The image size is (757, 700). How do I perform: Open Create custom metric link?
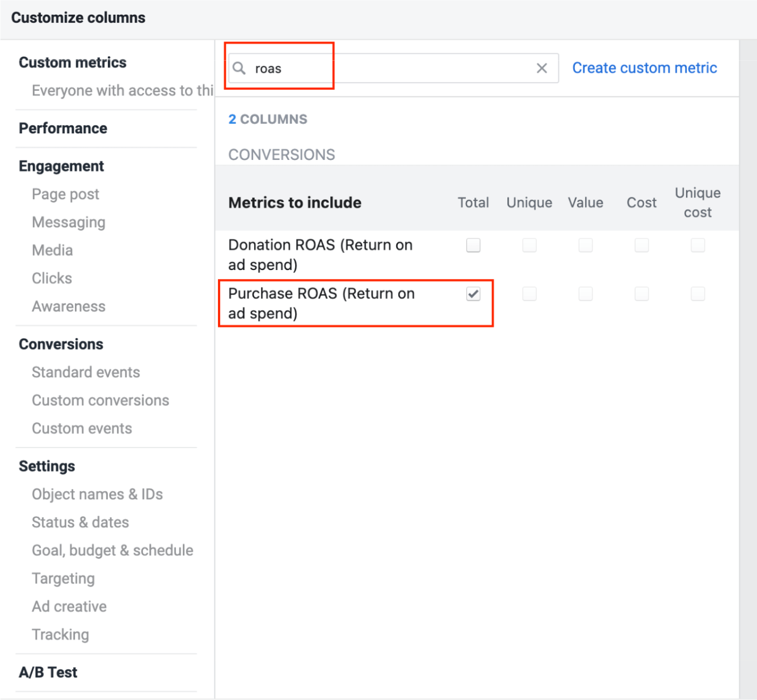coord(645,68)
